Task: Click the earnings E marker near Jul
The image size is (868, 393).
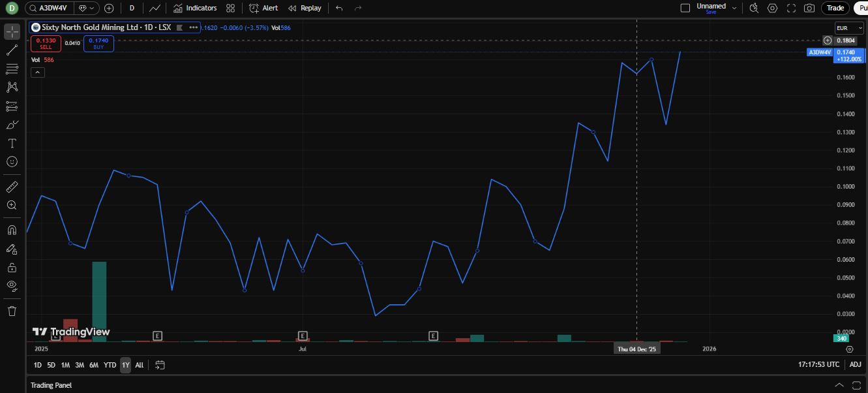Action: [x=303, y=336]
